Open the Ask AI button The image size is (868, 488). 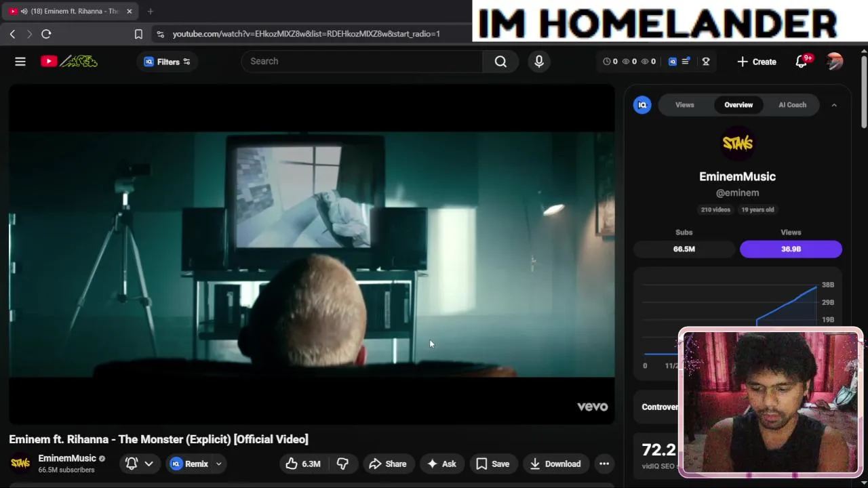point(441,464)
